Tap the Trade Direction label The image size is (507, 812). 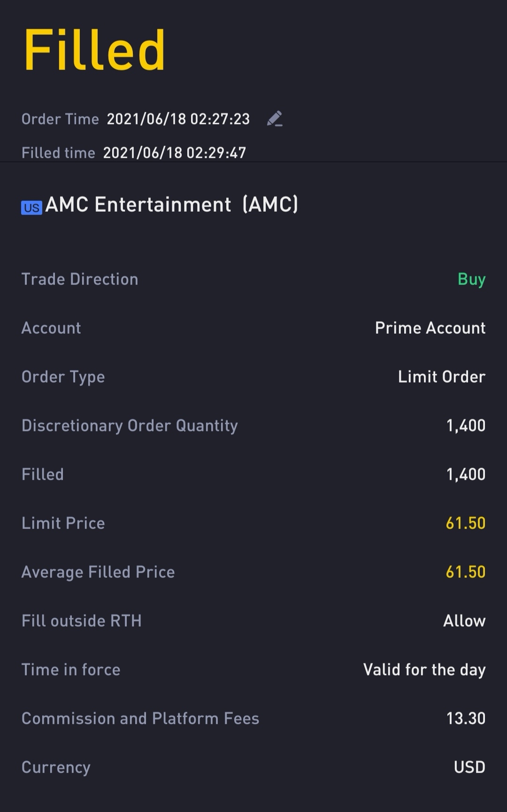[80, 279]
